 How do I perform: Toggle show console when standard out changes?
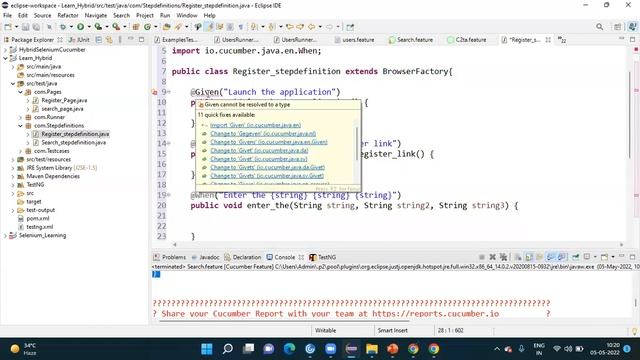click(551, 257)
